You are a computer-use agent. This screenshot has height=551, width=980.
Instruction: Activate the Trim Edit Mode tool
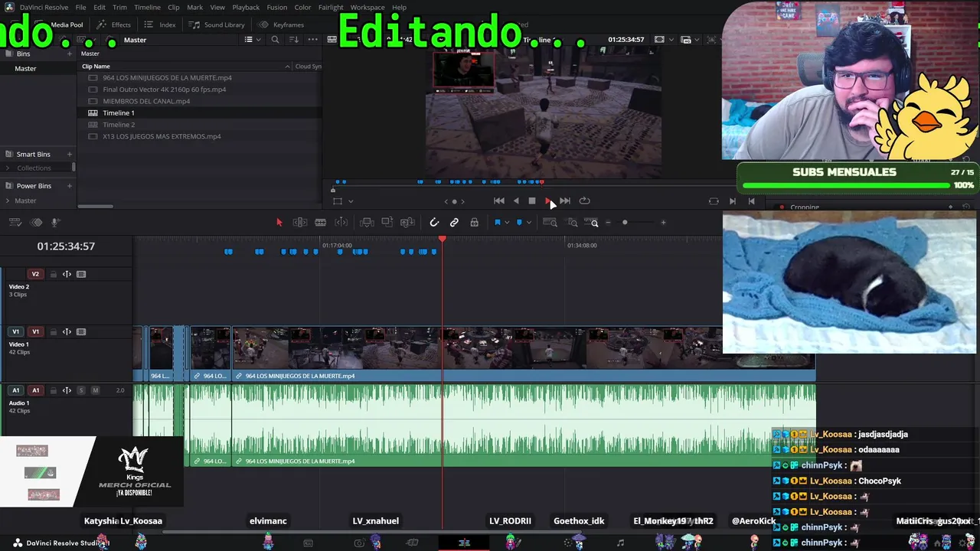(300, 223)
